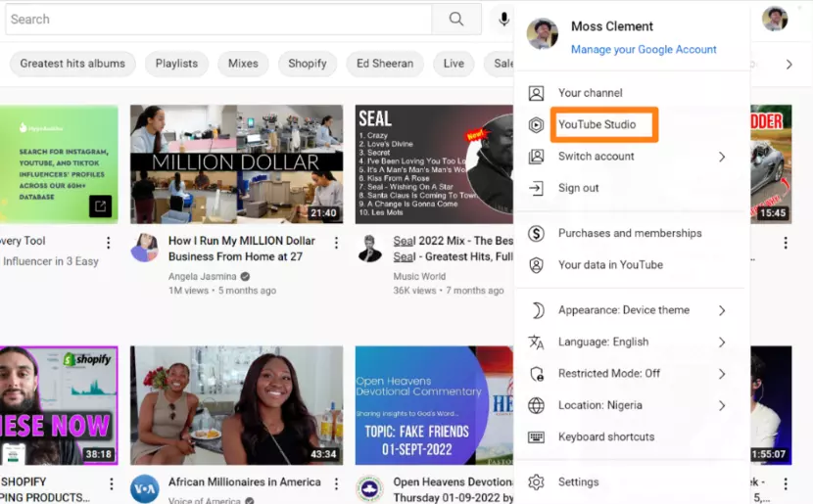This screenshot has height=504, width=813.
Task: Click the search magnifier button
Action: (x=456, y=19)
